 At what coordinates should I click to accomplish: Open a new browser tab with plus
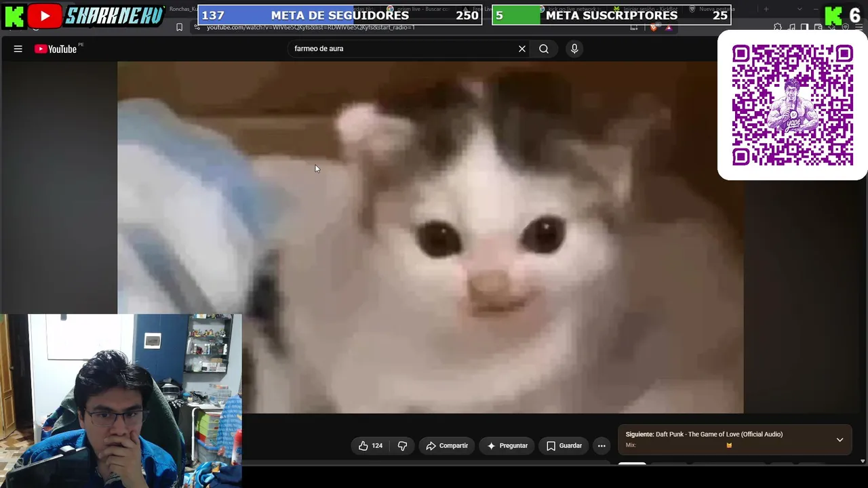pyautogui.click(x=766, y=9)
